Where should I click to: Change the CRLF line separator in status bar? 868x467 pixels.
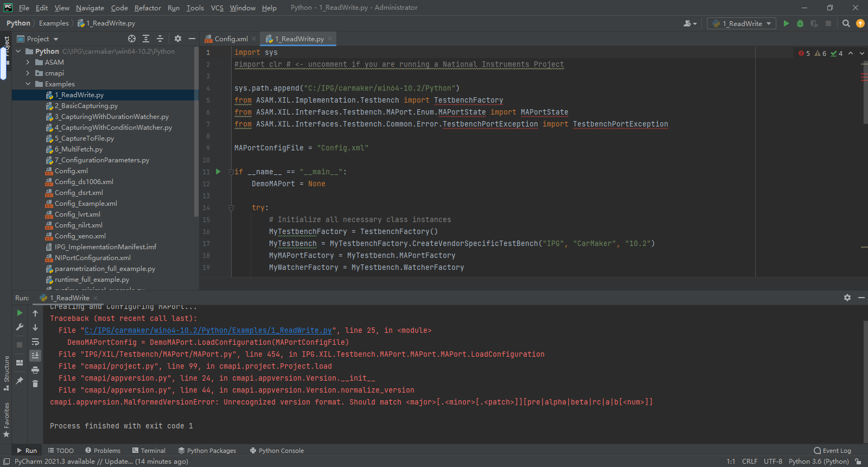(750, 462)
